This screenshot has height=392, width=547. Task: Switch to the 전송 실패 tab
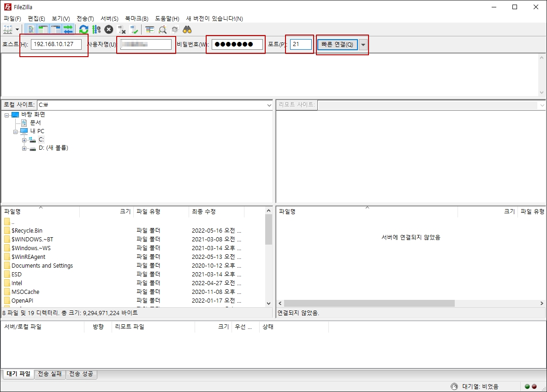[x=49, y=374]
